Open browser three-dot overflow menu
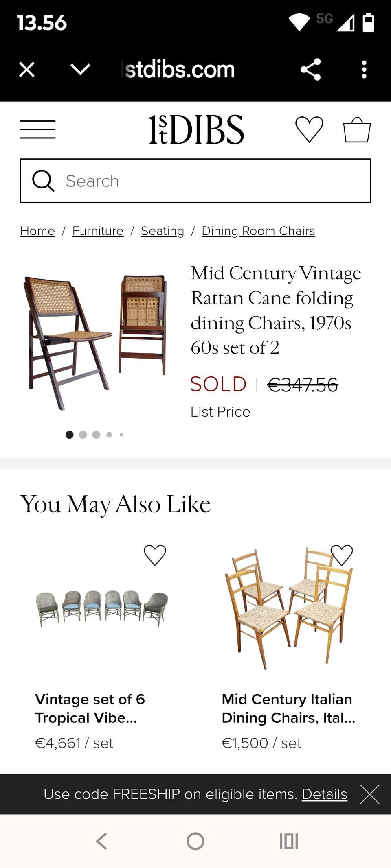The image size is (391, 868). tap(364, 70)
